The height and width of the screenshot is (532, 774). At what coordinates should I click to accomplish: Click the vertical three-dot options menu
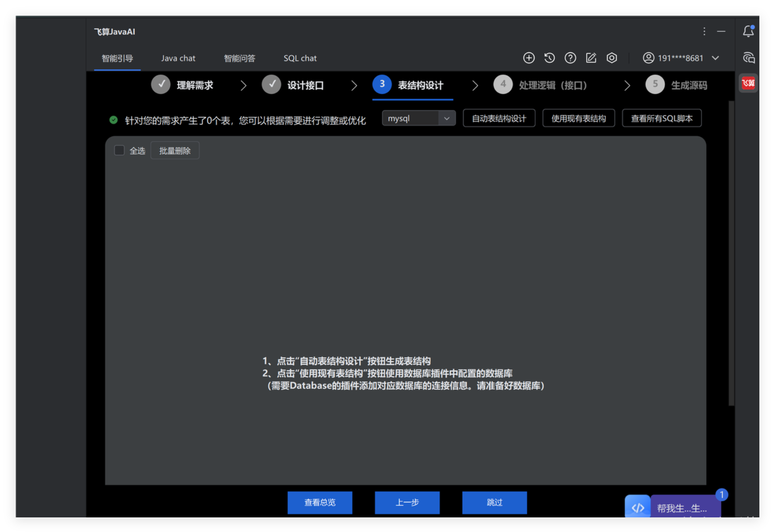(704, 31)
